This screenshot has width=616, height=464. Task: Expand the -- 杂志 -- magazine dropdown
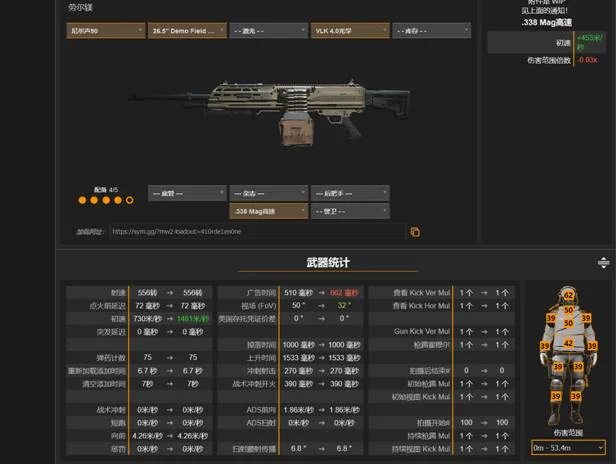(x=268, y=193)
